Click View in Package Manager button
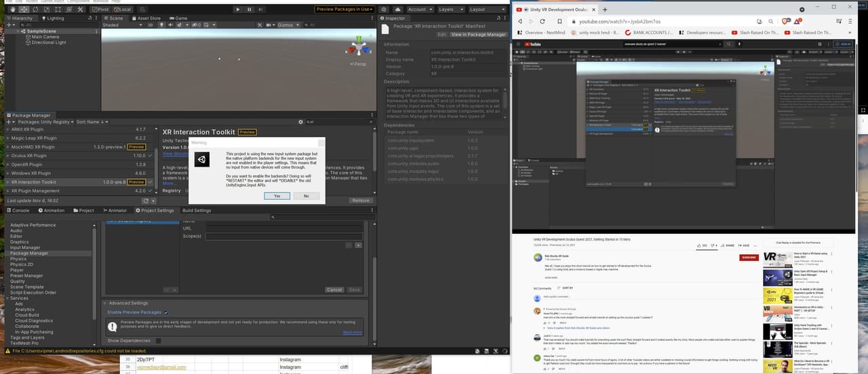This screenshot has width=868, height=374. (478, 34)
